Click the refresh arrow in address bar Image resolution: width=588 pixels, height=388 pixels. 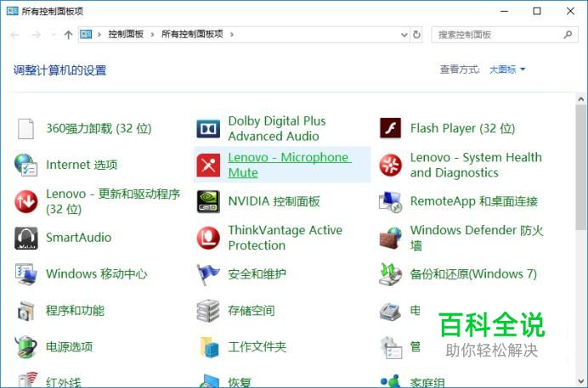click(x=416, y=35)
